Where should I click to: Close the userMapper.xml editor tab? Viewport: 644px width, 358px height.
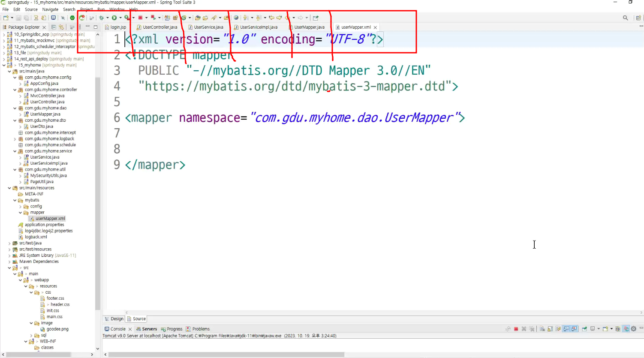[x=375, y=27]
